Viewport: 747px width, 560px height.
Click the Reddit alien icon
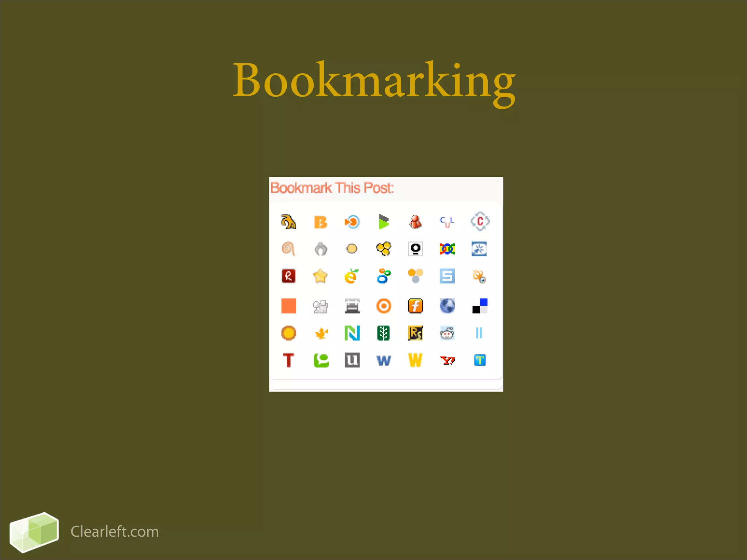pos(447,333)
